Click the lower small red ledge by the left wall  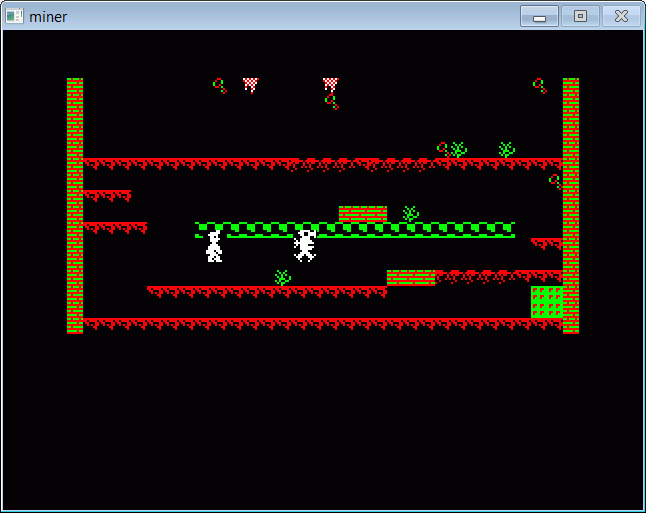[115, 227]
